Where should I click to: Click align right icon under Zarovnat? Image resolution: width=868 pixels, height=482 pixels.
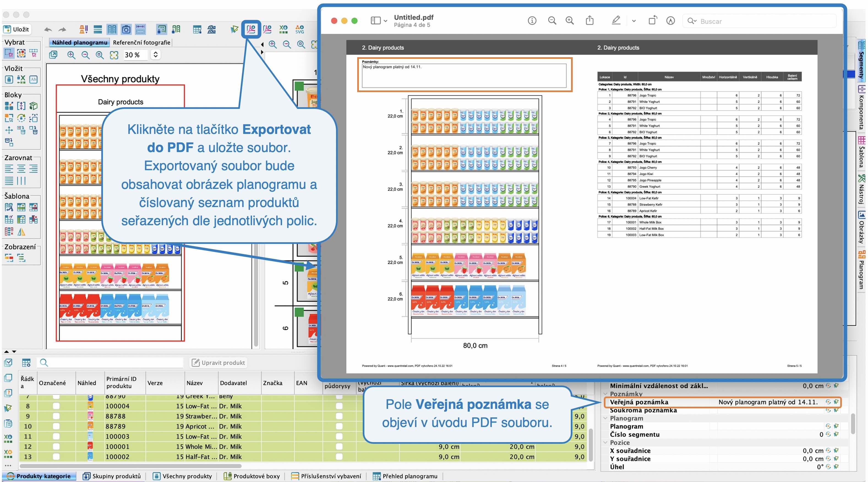(x=33, y=169)
